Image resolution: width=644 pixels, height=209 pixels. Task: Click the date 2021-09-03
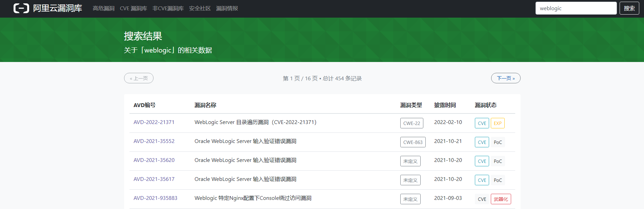point(448,198)
